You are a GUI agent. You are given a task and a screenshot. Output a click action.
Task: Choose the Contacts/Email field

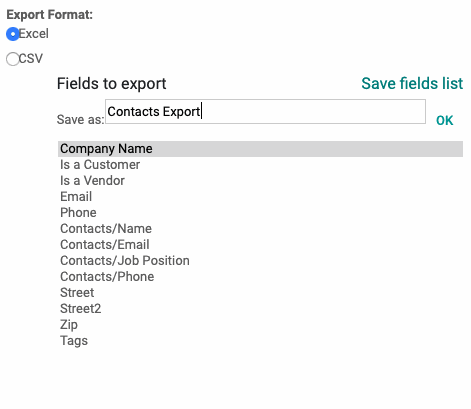[260, 245]
